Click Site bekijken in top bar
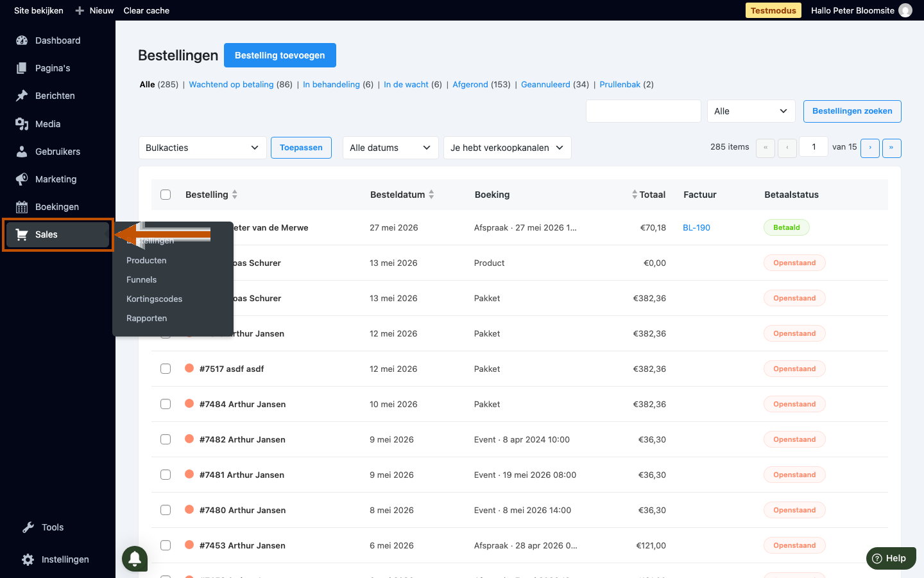 click(x=38, y=10)
